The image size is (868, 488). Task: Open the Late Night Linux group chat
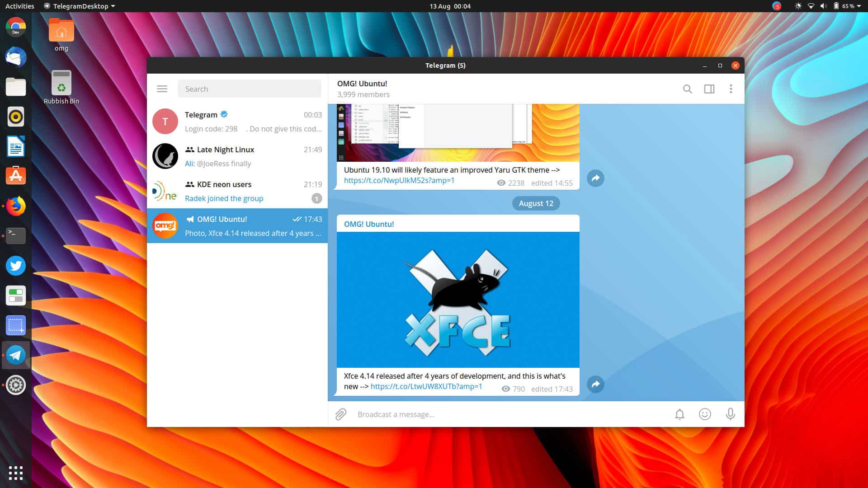[237, 156]
